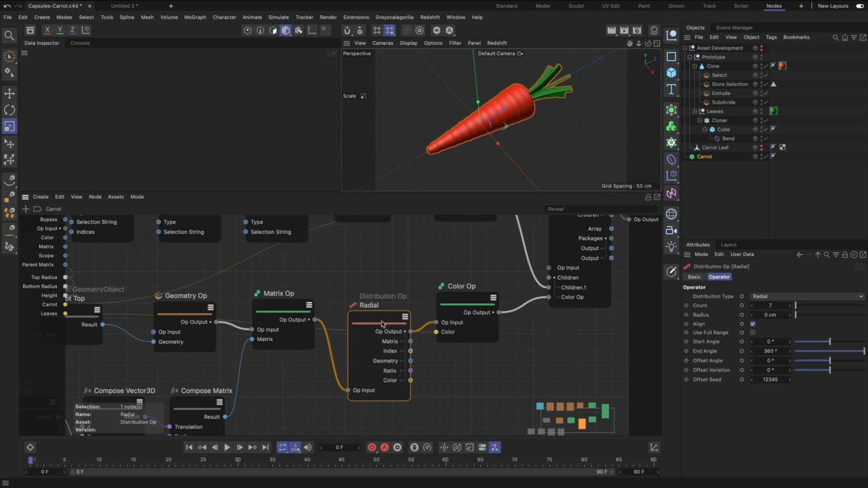Viewport: 868px width, 488px height.
Task: Toggle the timeline loop playback button
Action: [x=282, y=447]
